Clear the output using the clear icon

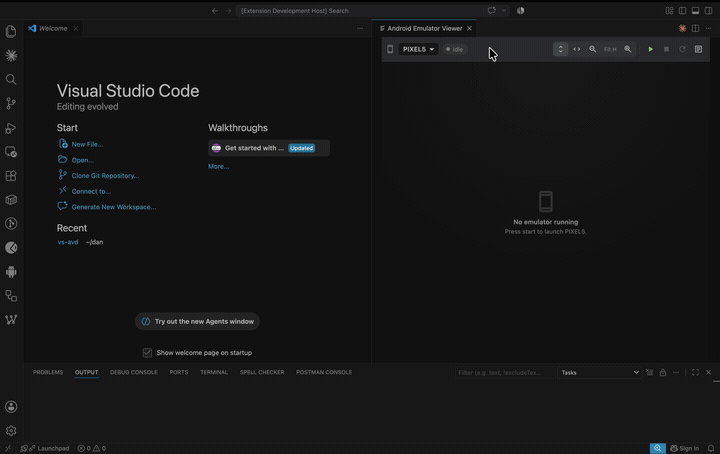(649, 372)
